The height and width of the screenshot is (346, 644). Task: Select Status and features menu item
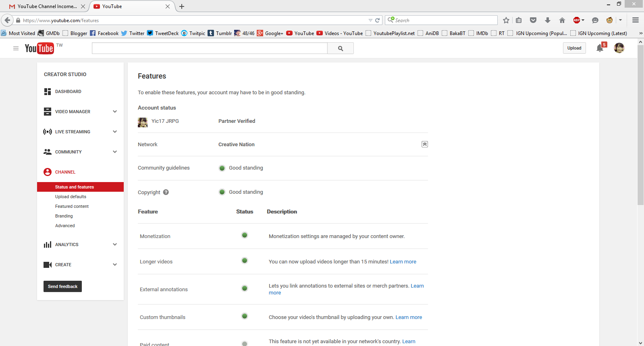click(x=80, y=187)
